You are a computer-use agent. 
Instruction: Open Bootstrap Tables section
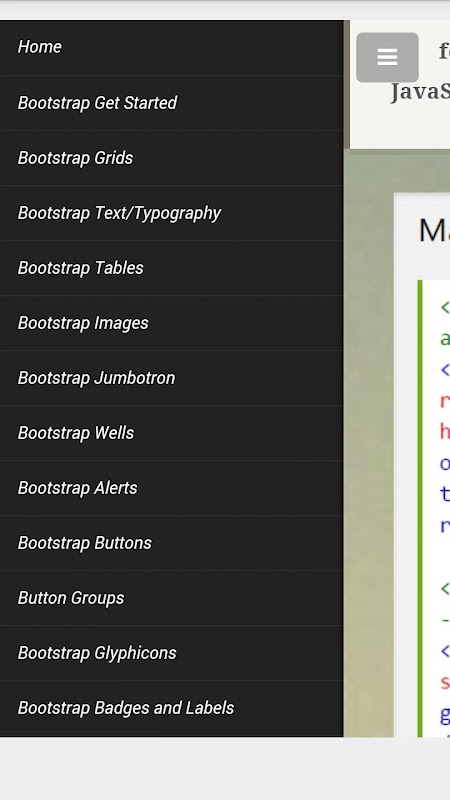[x=171, y=268]
